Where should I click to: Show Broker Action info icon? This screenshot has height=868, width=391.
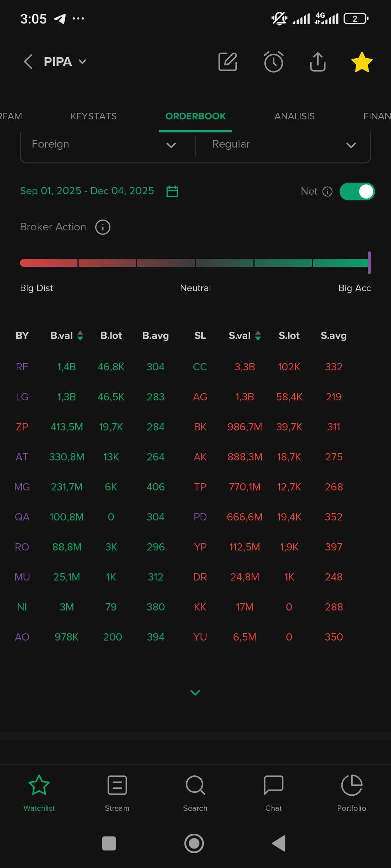[103, 227]
